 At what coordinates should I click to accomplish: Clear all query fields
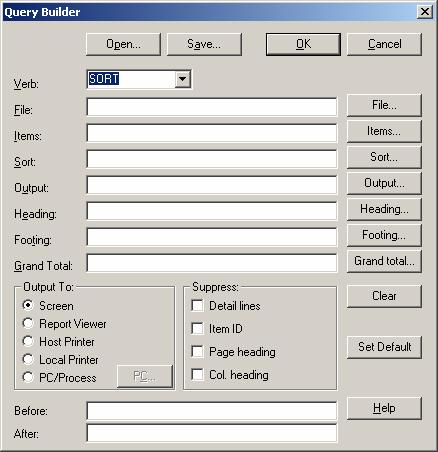(384, 296)
